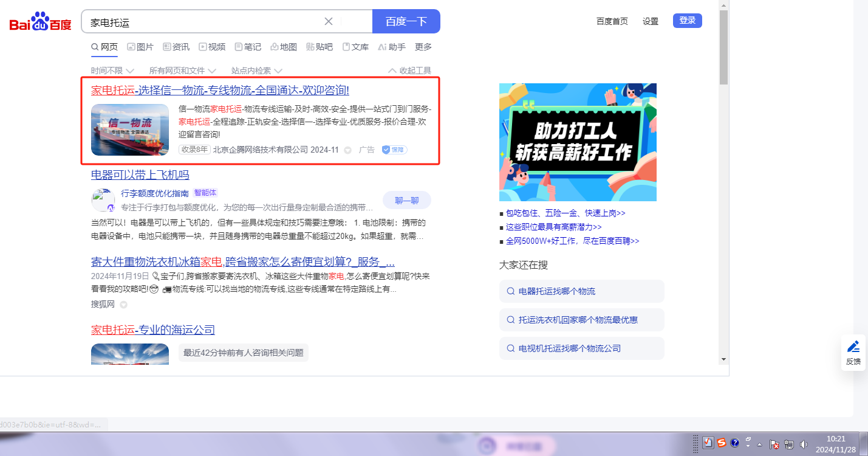This screenshot has height=456, width=868.
Task: Open the network connection tray icon
Action: (x=789, y=444)
